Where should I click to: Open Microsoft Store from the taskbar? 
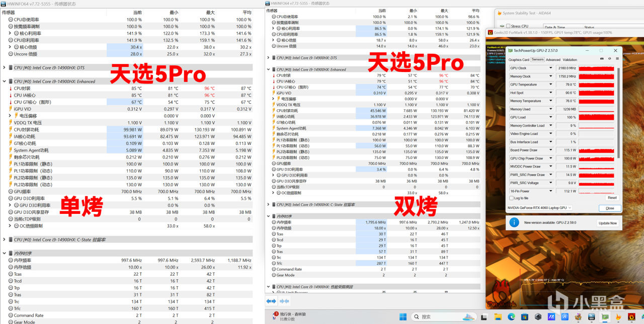coord(525,317)
